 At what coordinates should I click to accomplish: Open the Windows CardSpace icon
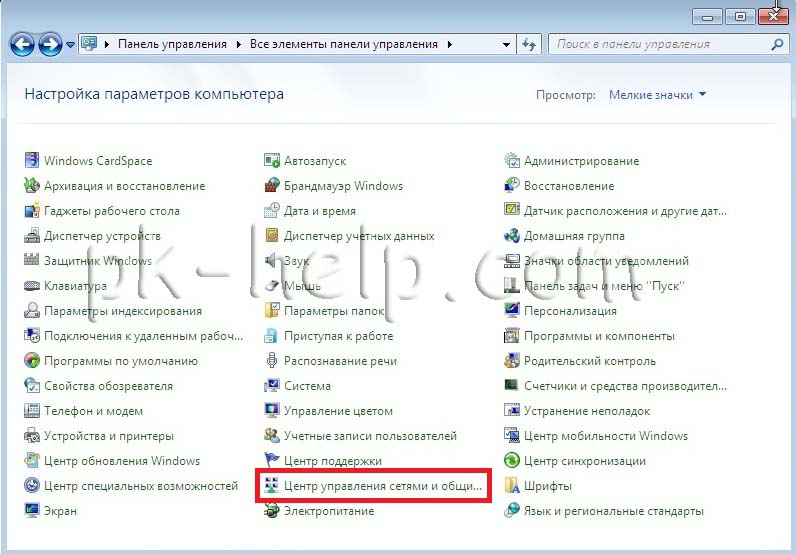click(31, 160)
